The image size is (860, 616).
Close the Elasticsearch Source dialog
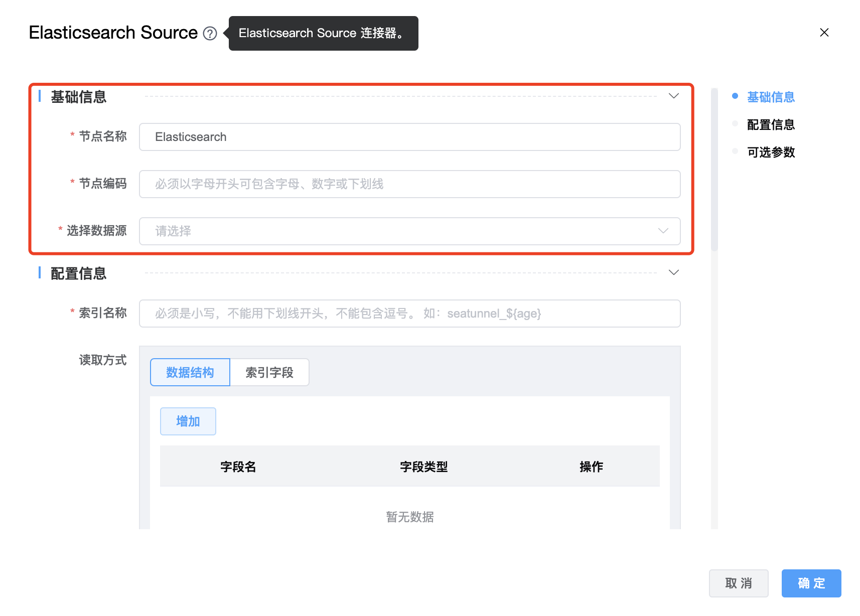point(824,33)
